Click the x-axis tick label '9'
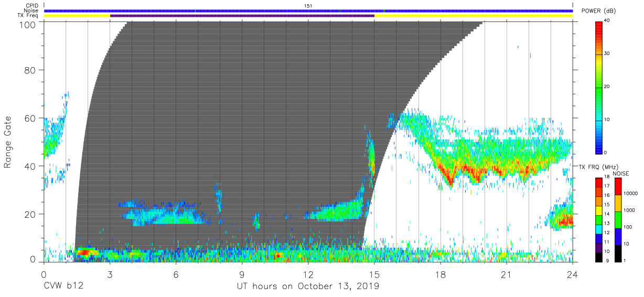The image size is (644, 297). tap(242, 275)
